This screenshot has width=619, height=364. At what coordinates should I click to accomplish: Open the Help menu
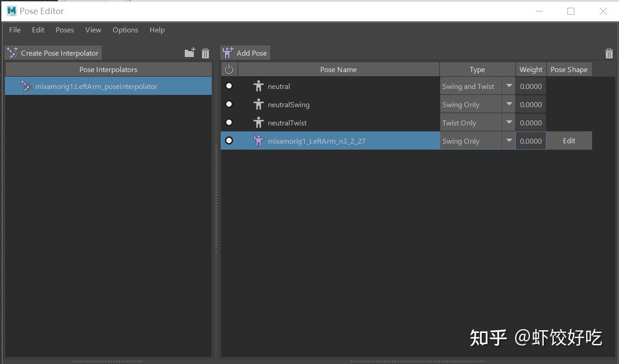tap(157, 30)
